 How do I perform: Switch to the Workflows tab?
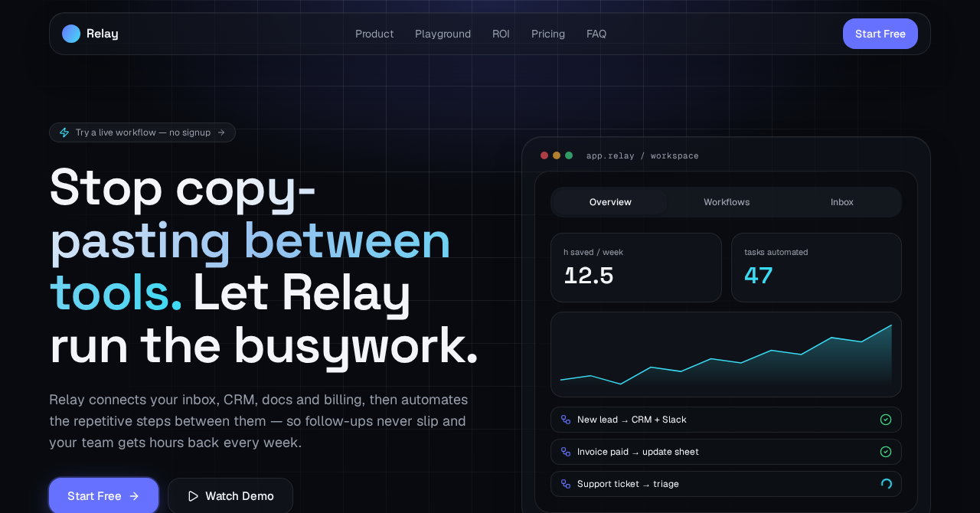click(727, 202)
